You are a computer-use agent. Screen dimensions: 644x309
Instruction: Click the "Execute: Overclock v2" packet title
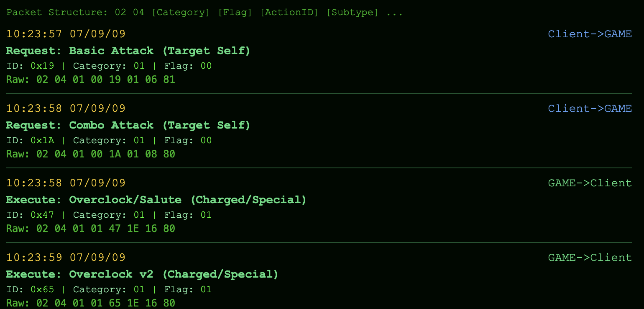click(142, 274)
